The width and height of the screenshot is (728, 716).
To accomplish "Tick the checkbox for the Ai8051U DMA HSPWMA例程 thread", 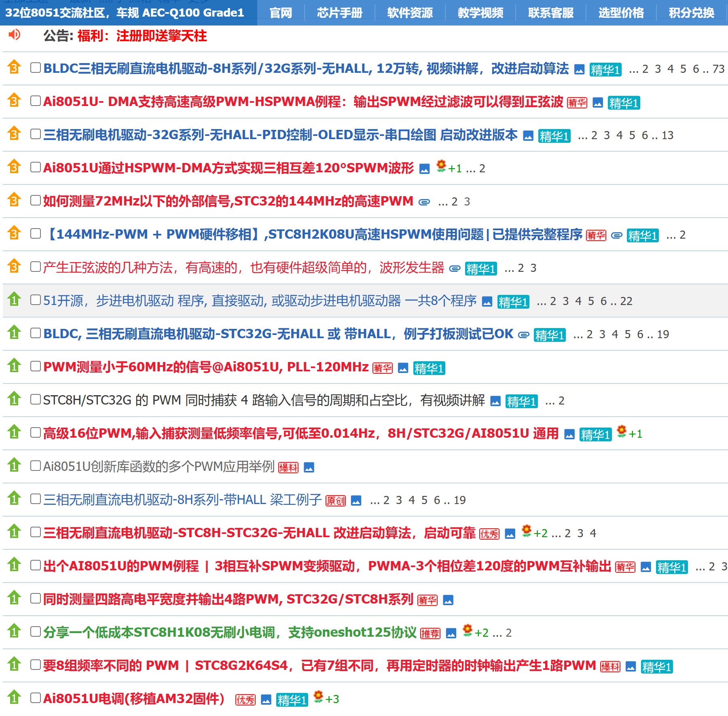I will tap(36, 101).
